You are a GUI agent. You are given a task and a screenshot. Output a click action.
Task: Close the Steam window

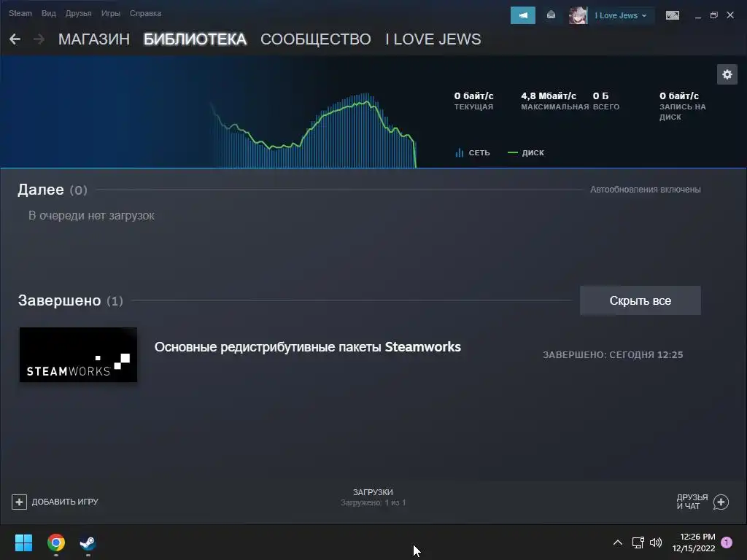click(x=729, y=16)
